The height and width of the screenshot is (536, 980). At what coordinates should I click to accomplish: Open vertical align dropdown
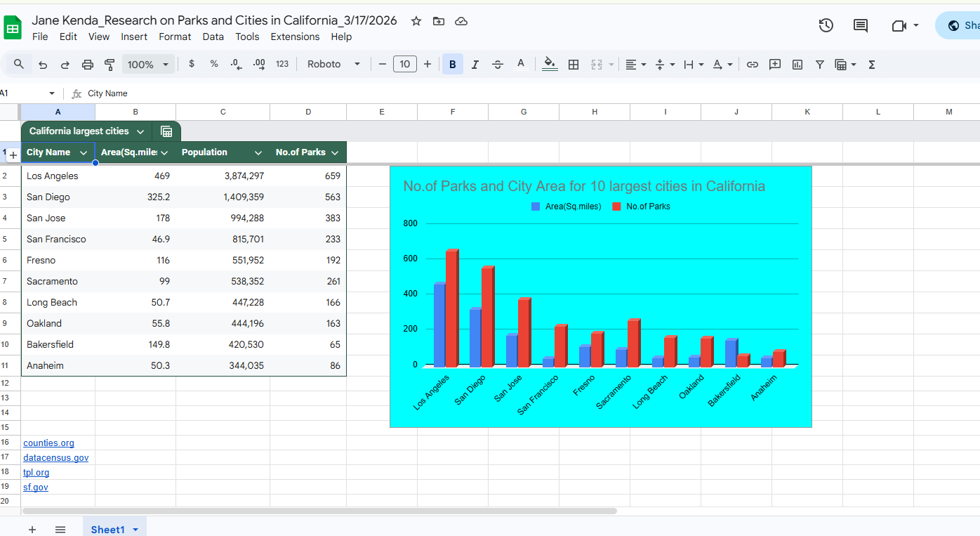pyautogui.click(x=665, y=65)
